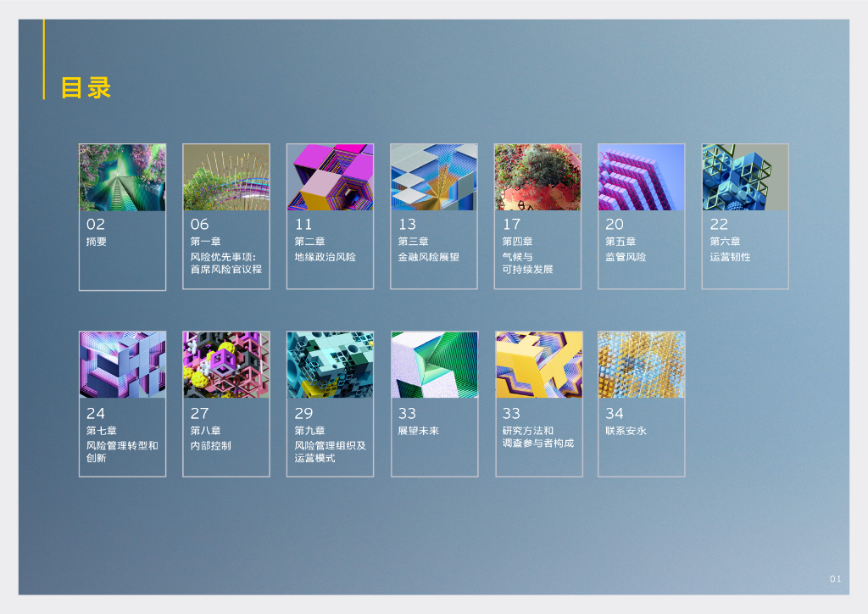The width and height of the screenshot is (868, 614).
Task: Go to page number 06
Action: (200, 224)
